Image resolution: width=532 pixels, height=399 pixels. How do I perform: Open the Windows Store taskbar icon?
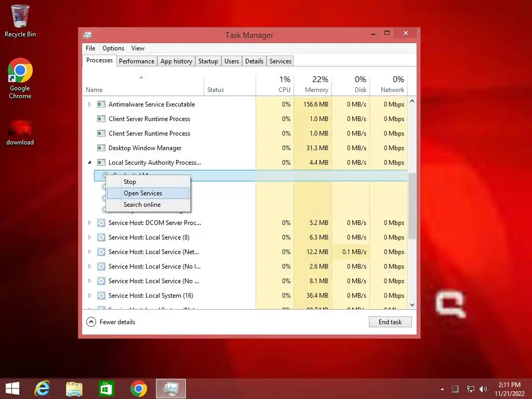click(106, 389)
